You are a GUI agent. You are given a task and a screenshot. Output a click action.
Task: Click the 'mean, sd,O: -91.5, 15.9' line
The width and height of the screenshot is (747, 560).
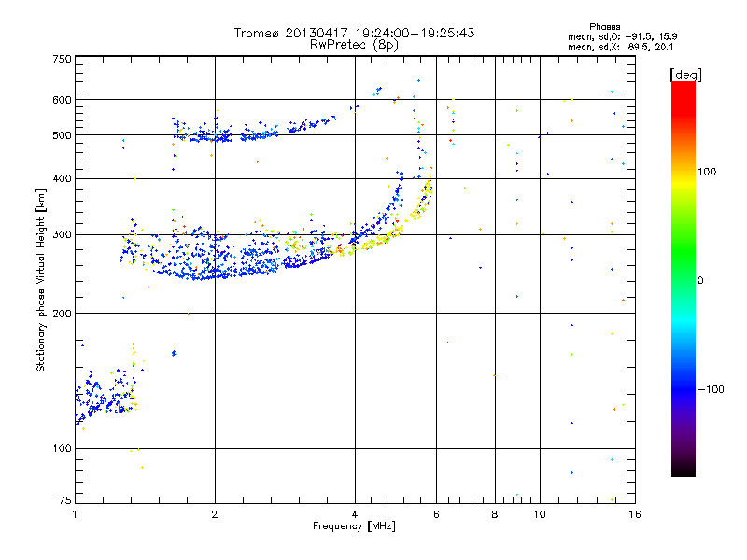pos(623,36)
